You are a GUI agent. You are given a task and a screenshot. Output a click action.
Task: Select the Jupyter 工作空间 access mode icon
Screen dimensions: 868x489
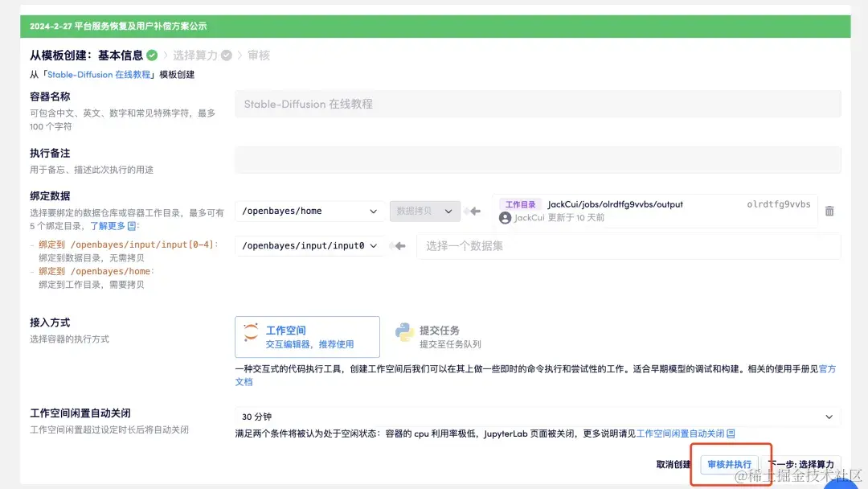pos(252,331)
